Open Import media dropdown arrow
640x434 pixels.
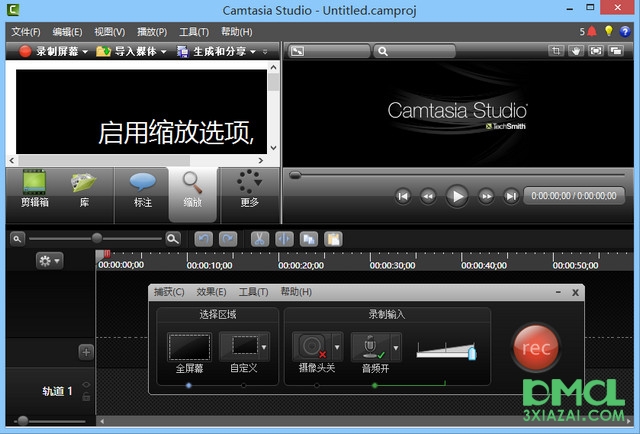coord(163,52)
